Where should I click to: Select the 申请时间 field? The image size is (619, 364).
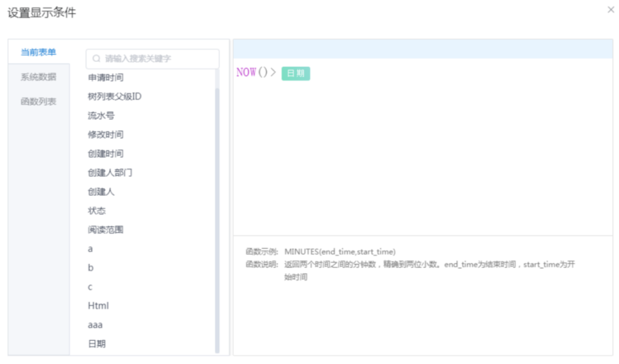point(105,77)
